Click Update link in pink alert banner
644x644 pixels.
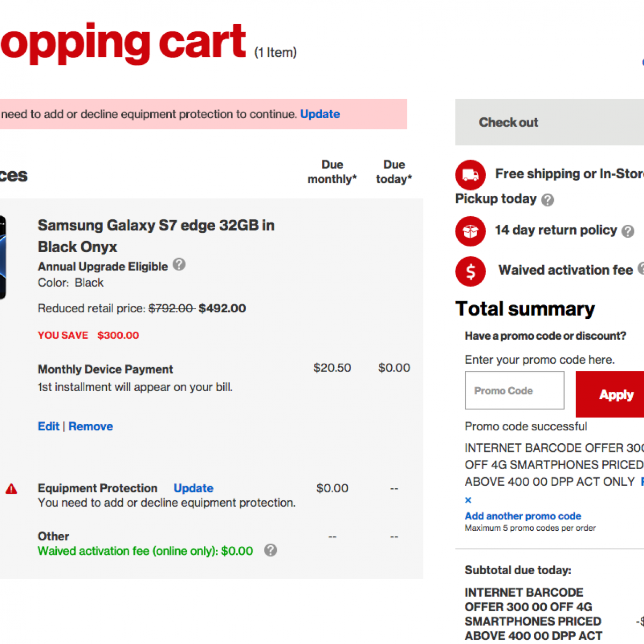click(320, 114)
